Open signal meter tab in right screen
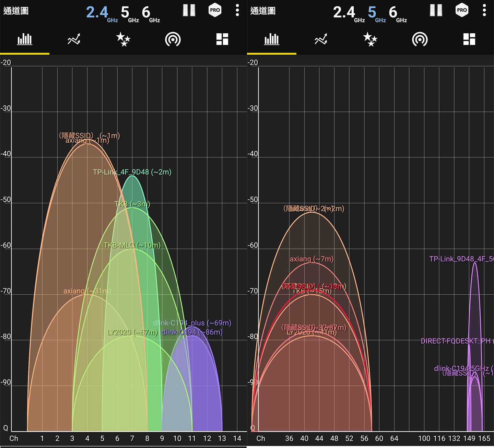The width and height of the screenshot is (494, 448). [x=420, y=39]
